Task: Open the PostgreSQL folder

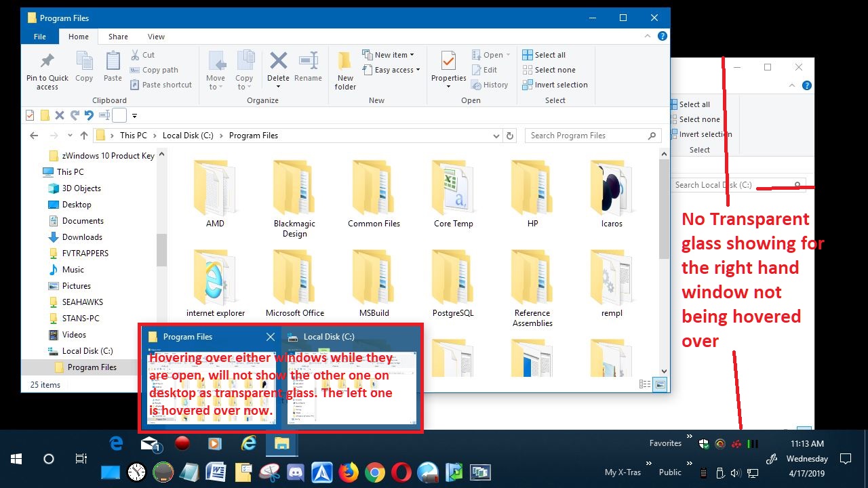Action: 453,283
